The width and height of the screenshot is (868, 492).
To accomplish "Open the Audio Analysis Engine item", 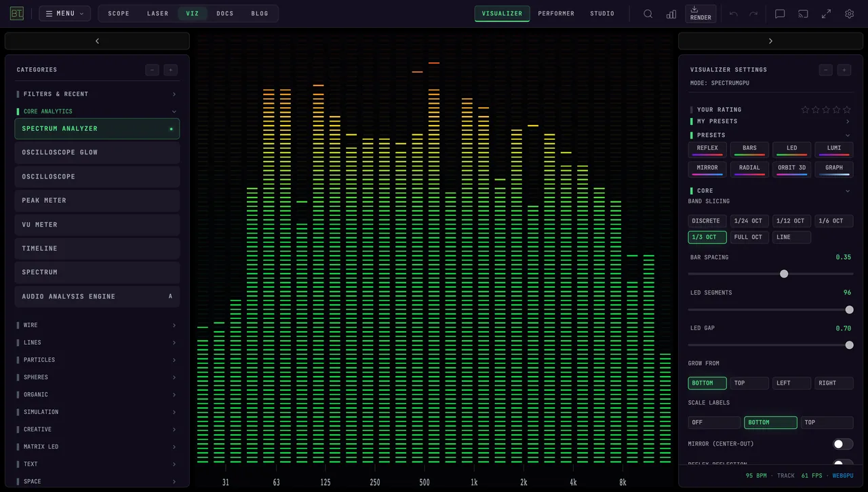I will click(97, 297).
